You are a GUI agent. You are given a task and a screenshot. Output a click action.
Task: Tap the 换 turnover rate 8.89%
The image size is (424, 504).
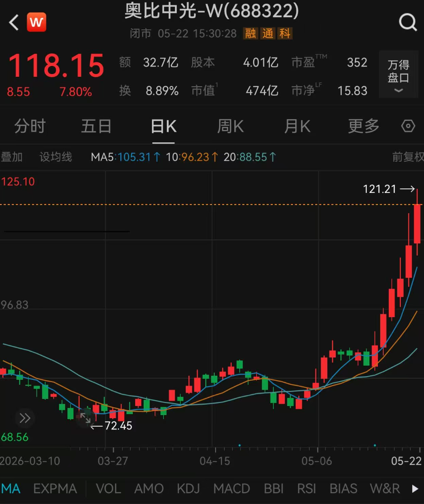[162, 91]
